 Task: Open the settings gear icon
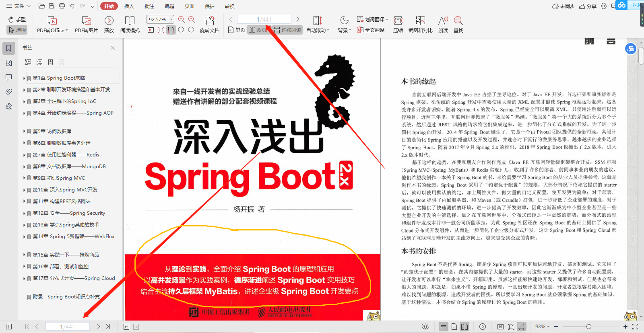[x=604, y=6]
